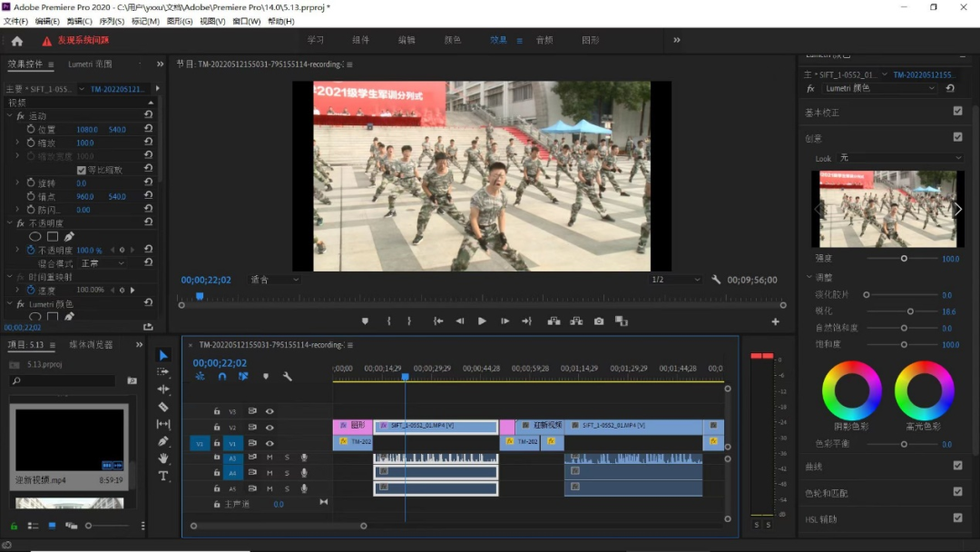Click the Export Frame camera icon

click(599, 321)
